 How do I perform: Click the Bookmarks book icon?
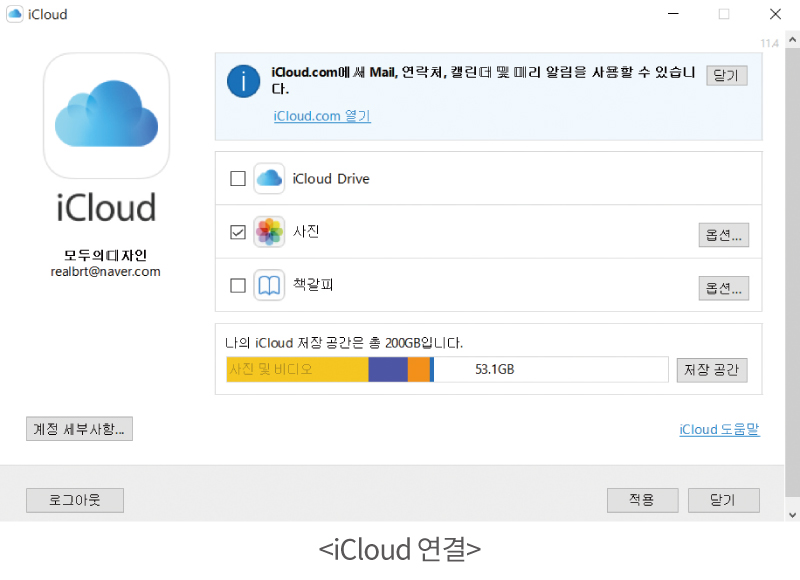tap(269, 285)
